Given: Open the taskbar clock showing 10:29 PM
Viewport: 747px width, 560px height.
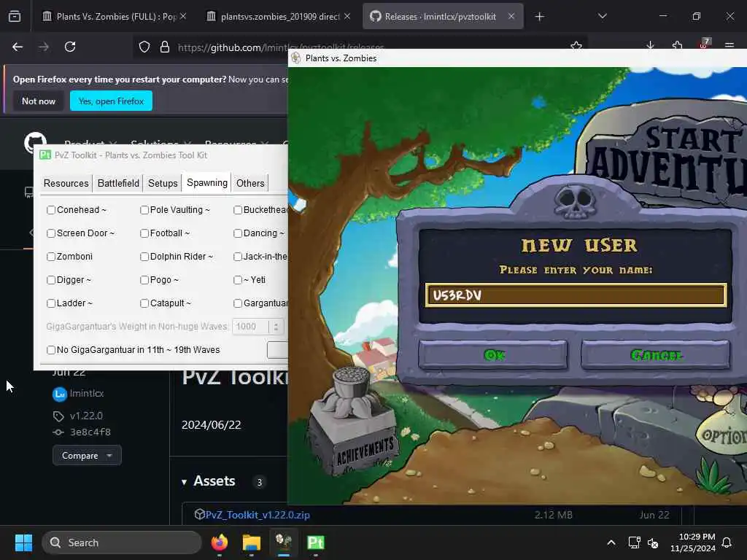Looking at the screenshot, I should (693, 542).
